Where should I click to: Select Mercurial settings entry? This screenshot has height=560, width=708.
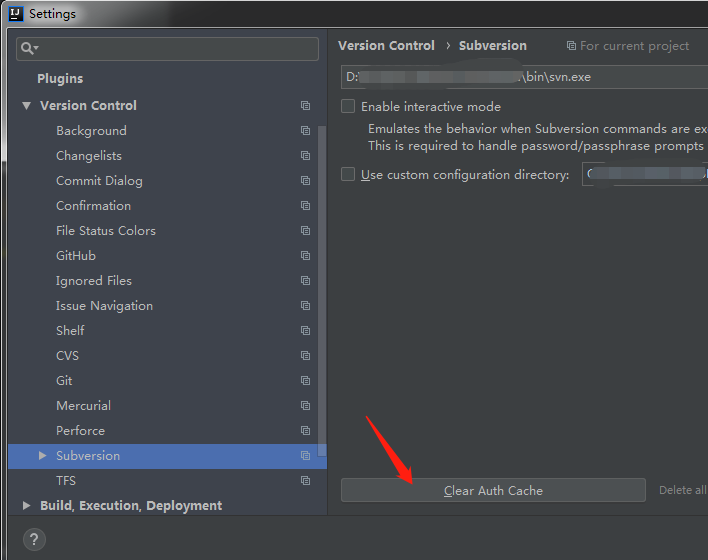pyautogui.click(x=84, y=406)
